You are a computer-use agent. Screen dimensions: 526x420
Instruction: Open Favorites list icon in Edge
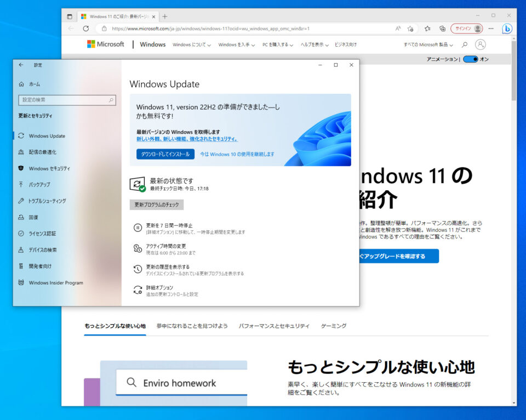[427, 29]
